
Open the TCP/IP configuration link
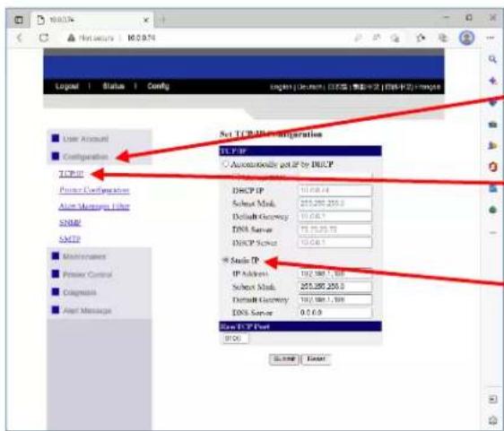[72, 174]
